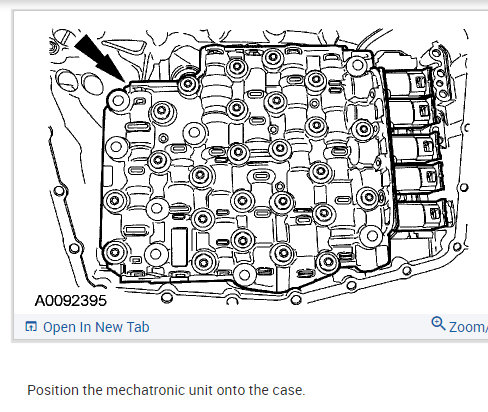Click the electrical connector at the diagram's top-right
Viewport: 488px width, 412px height.
pyautogui.click(x=439, y=74)
